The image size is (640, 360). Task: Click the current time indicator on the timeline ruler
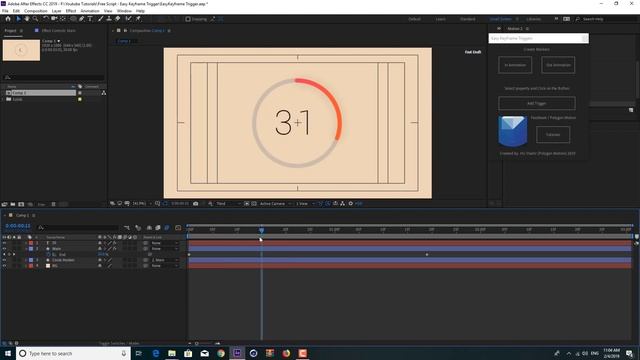click(x=262, y=230)
